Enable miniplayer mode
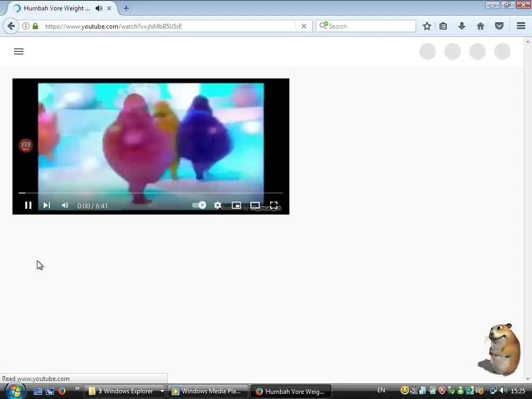Image resolution: width=532 pixels, height=399 pixels. point(236,205)
